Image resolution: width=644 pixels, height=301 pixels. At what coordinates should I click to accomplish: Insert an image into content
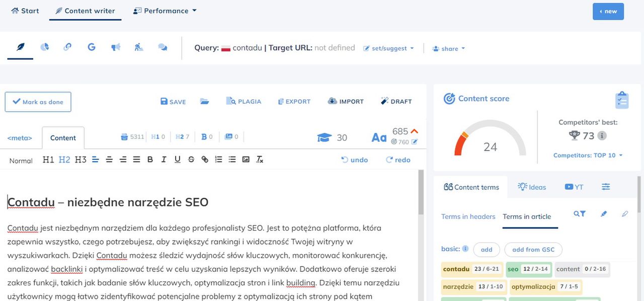point(246,160)
